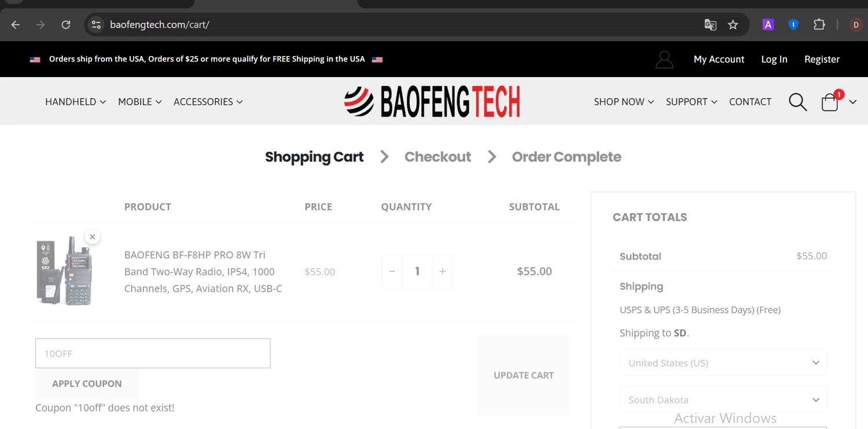The width and height of the screenshot is (868, 429).
Task: Open the United States (US) country dropdown
Action: [x=723, y=363]
